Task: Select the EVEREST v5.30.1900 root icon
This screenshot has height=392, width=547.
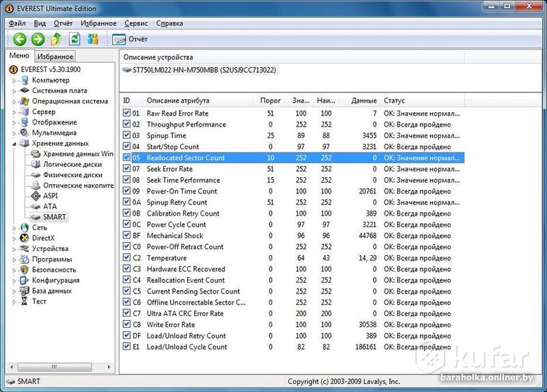Action: coord(13,70)
